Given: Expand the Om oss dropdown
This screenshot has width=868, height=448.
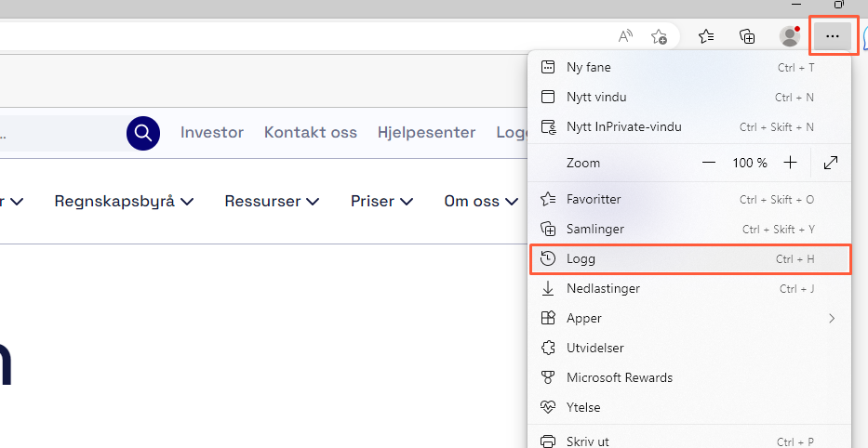Looking at the screenshot, I should click(x=481, y=201).
